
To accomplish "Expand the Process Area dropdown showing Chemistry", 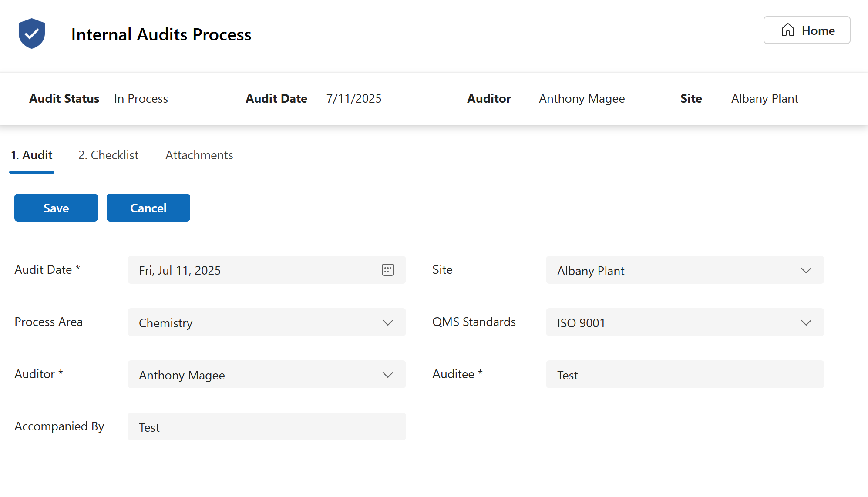I will pos(387,322).
